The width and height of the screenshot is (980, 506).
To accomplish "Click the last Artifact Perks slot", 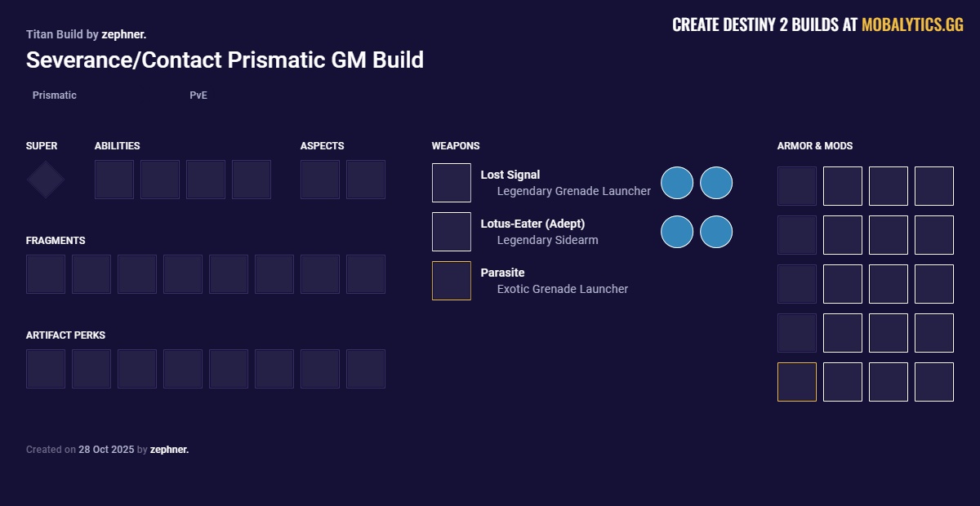I will 366,368.
